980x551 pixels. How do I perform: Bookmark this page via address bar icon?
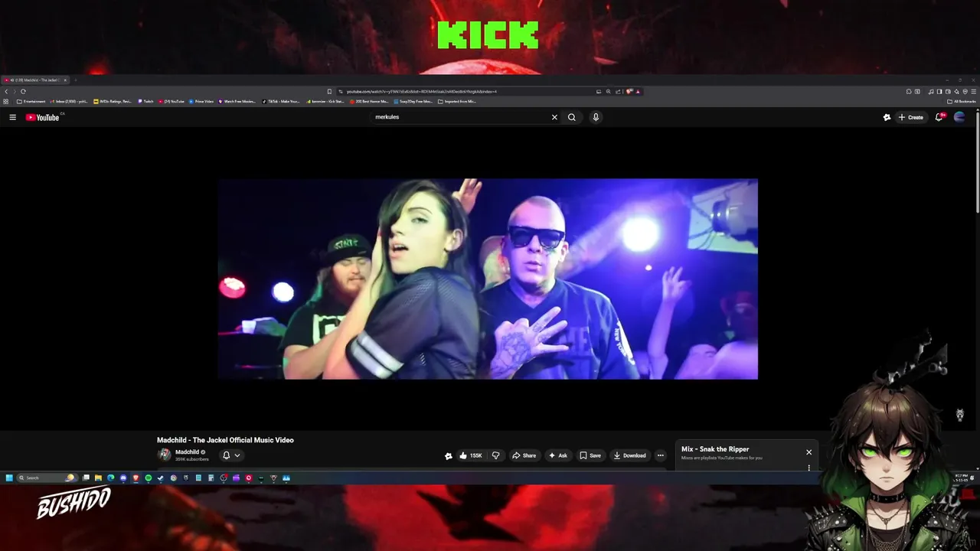329,91
